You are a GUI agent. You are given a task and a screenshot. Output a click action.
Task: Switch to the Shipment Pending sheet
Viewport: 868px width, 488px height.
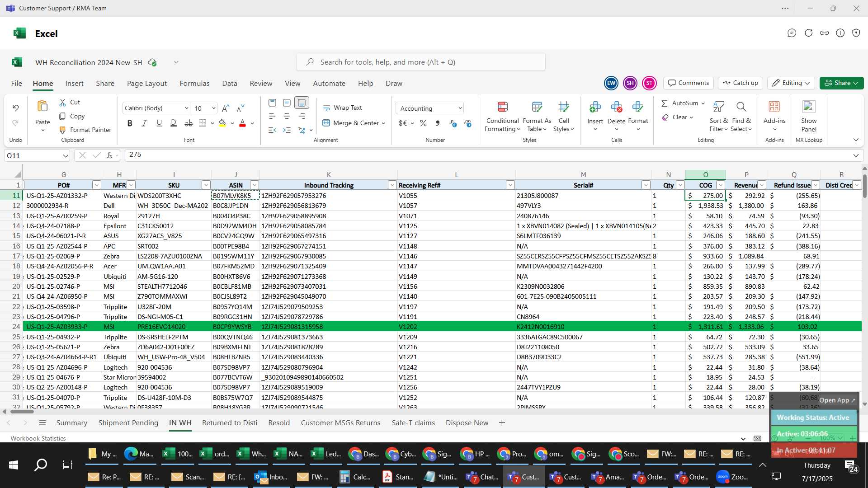(128, 423)
